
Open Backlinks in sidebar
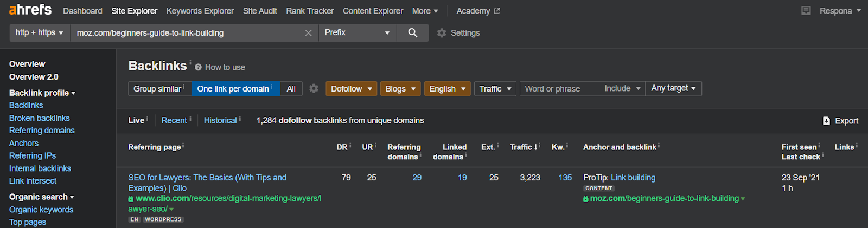click(26, 105)
